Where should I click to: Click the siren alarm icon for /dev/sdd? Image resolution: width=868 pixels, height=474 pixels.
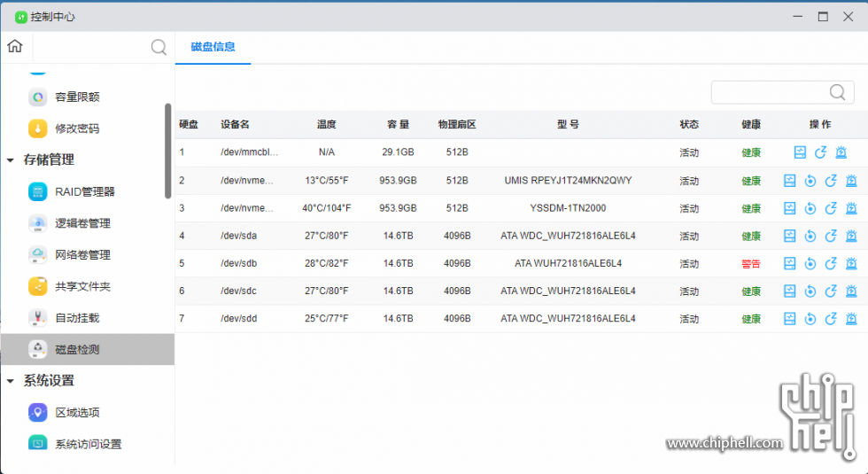click(851, 319)
